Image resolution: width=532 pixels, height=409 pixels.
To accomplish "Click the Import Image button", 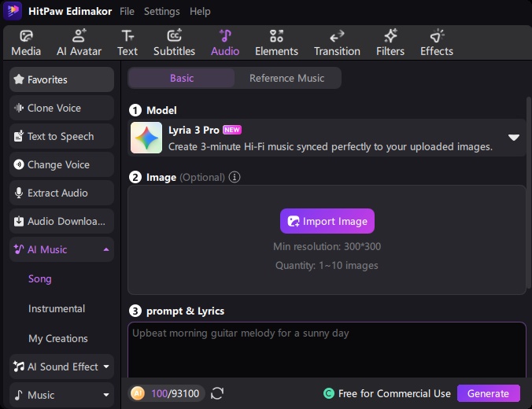I will pos(327,221).
